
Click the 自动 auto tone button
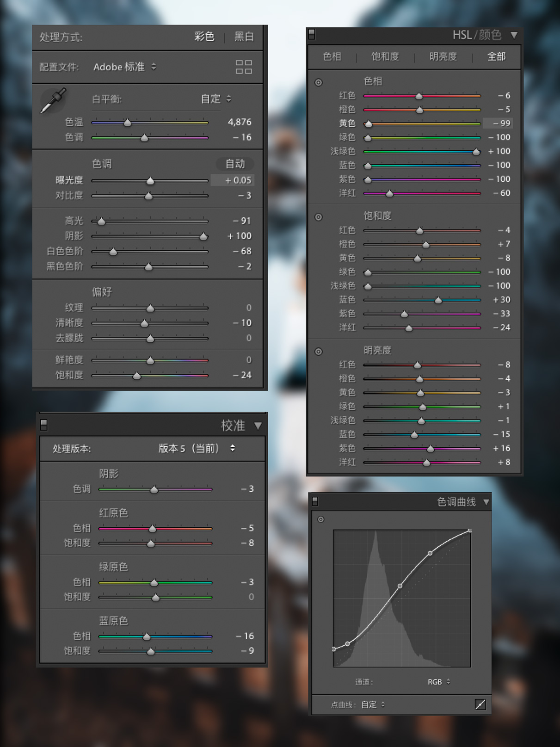[x=235, y=164]
